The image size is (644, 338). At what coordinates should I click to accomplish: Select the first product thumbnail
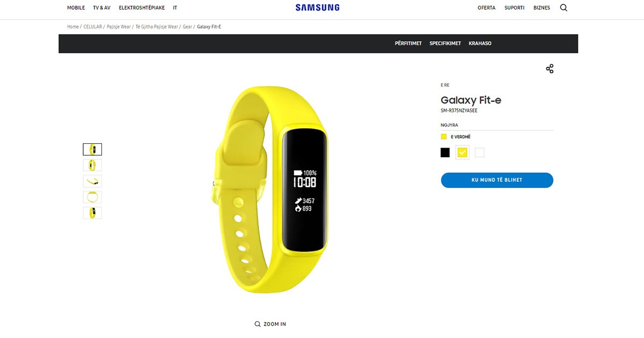[x=92, y=149]
